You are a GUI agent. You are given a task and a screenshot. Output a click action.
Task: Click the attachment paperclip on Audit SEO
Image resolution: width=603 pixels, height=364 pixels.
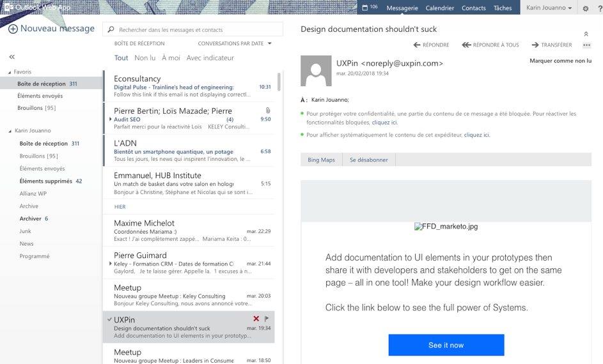click(x=268, y=110)
